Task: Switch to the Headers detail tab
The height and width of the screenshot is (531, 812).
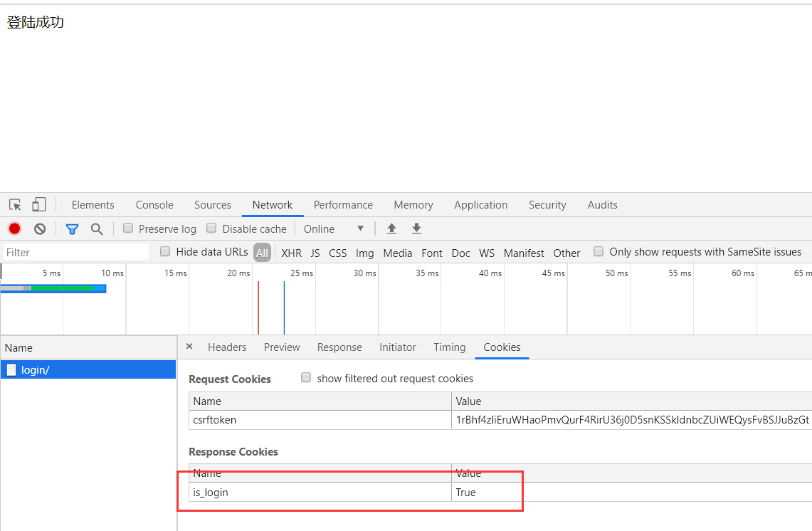Action: coord(227,347)
